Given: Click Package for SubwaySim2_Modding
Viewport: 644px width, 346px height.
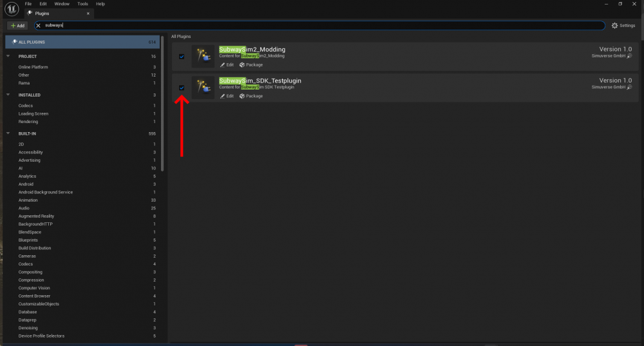Looking at the screenshot, I should pos(251,64).
